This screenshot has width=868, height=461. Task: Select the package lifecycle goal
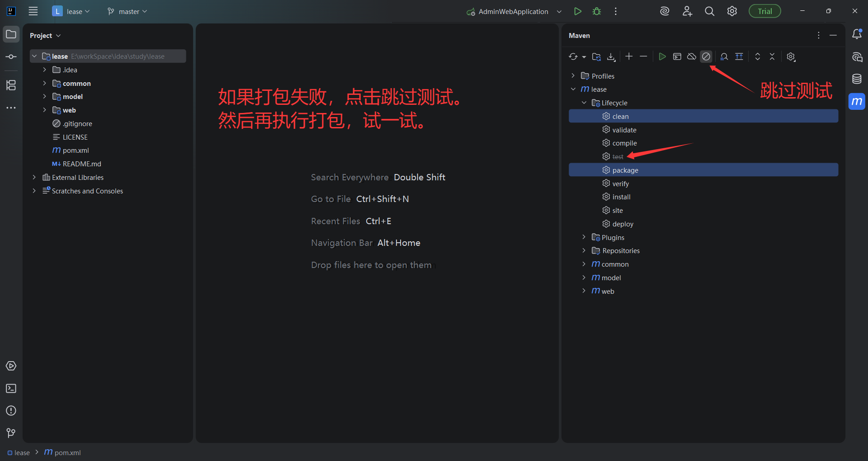[625, 170]
